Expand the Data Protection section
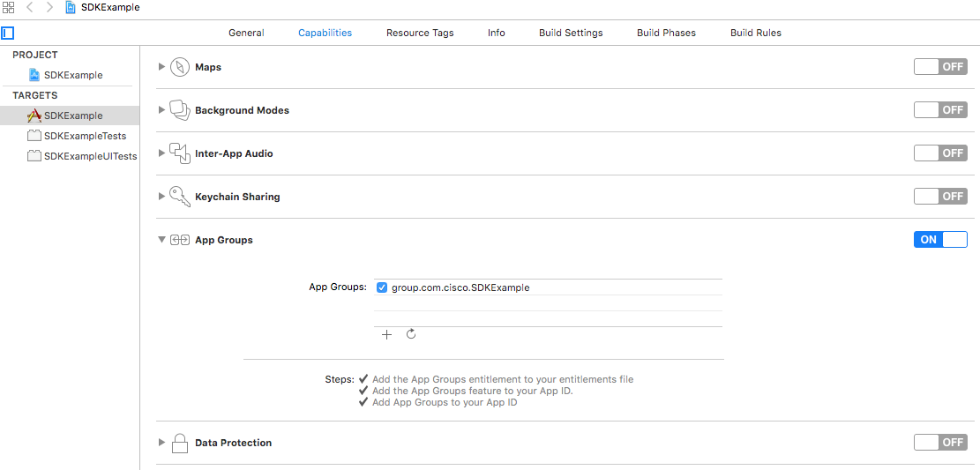The image size is (980, 470). [x=162, y=443]
